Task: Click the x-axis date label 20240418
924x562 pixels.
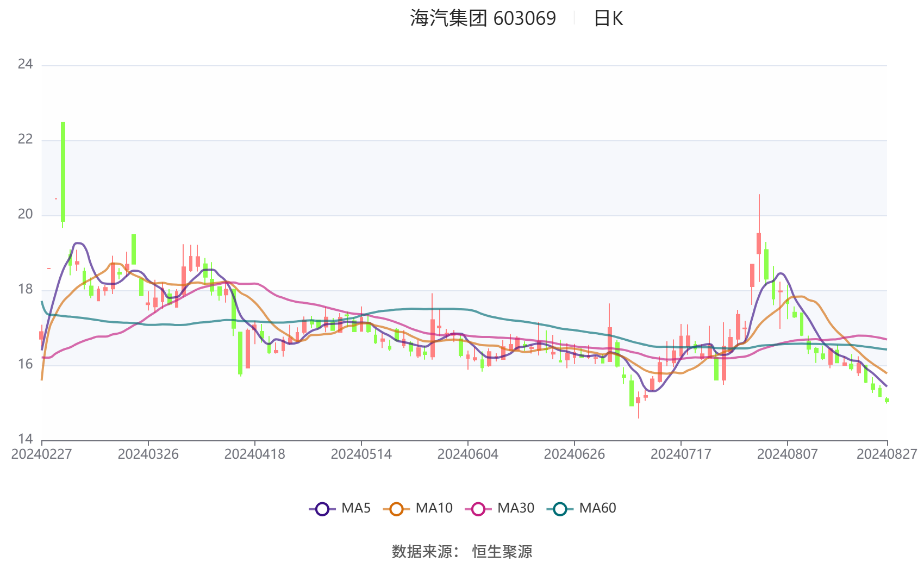Action: pyautogui.click(x=254, y=454)
